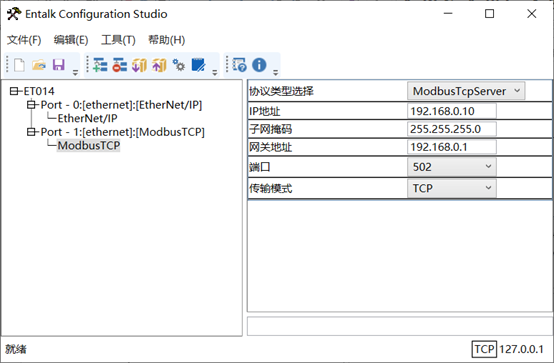Collapse the Port - 1 tree node

tap(31, 132)
